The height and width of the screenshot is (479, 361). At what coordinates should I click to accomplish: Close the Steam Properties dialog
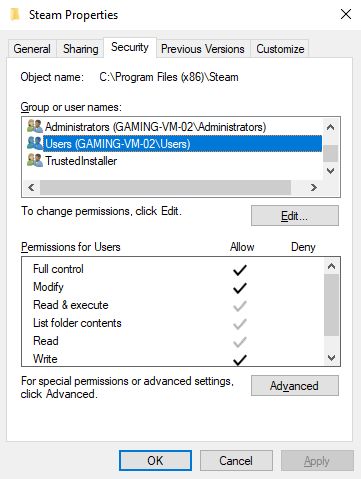coord(346,14)
